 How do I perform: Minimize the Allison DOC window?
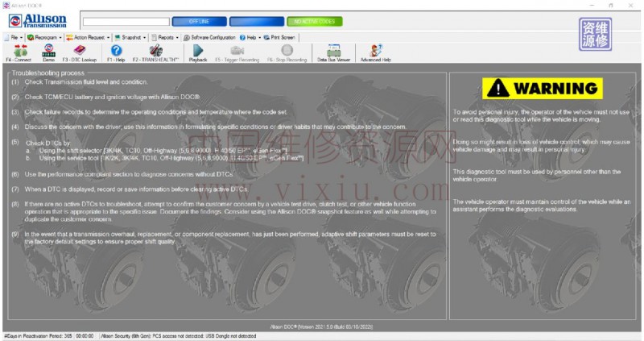(592, 6)
